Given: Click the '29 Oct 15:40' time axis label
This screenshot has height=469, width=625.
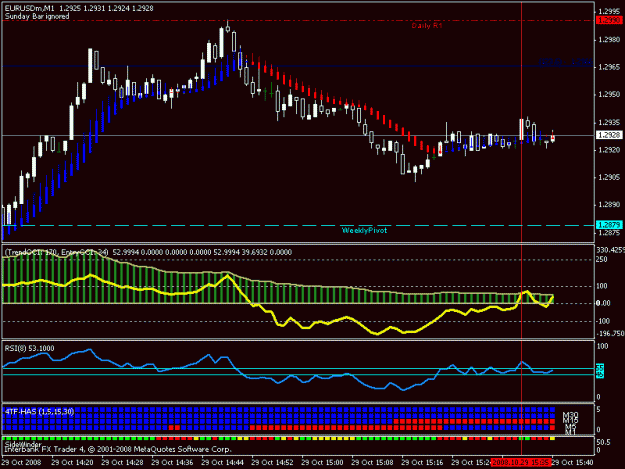Looking at the screenshot, I should point(573,463).
